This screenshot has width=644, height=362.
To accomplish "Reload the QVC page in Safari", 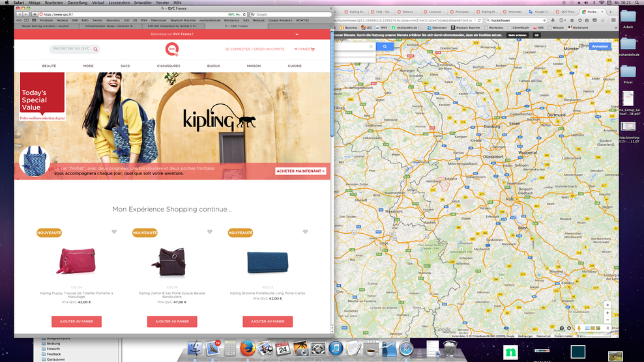I will point(244,14).
